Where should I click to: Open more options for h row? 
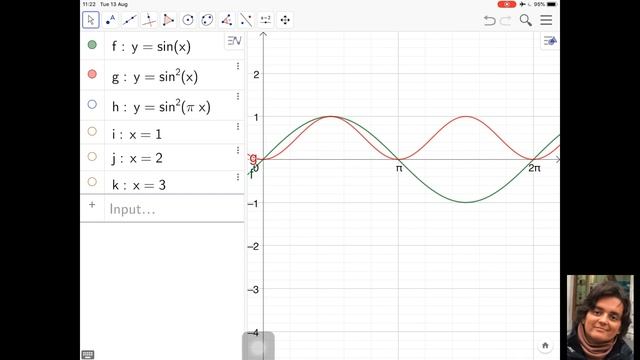[238, 96]
